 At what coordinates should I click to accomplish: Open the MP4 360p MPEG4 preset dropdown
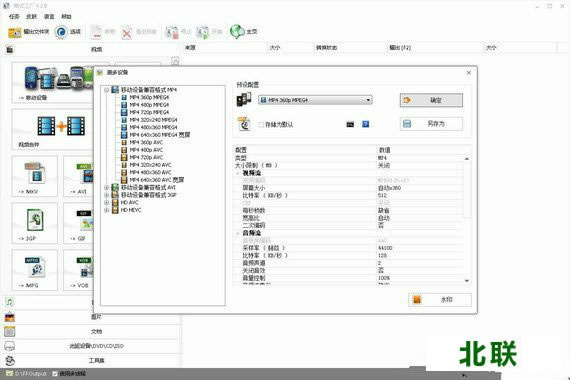click(315, 100)
